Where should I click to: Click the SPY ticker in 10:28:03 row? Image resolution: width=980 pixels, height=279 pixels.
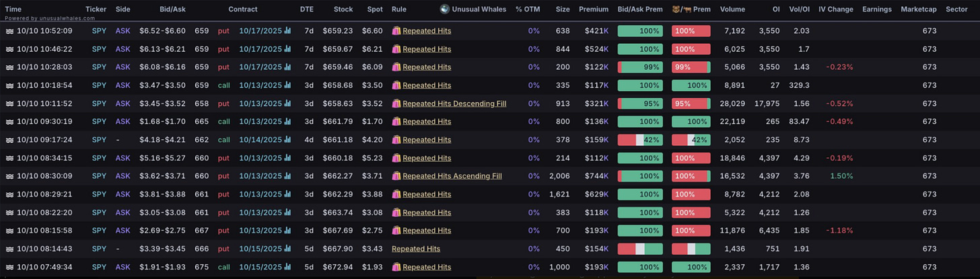click(99, 67)
